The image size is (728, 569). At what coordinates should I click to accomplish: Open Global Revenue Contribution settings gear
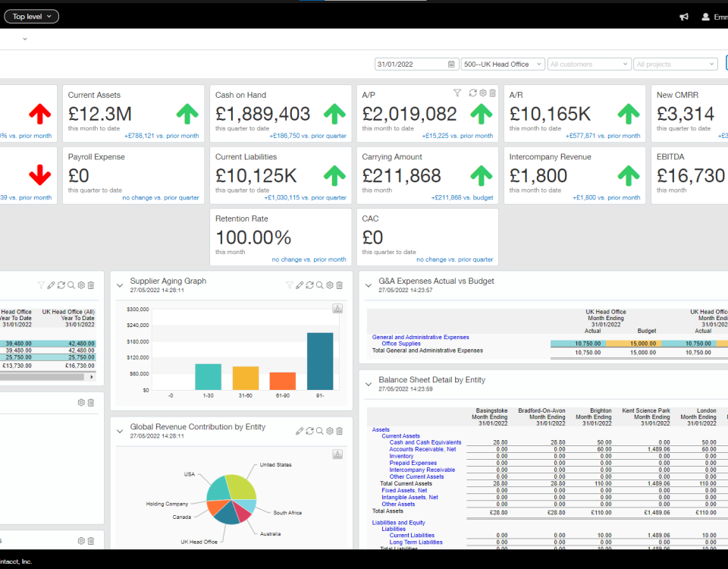click(x=330, y=431)
